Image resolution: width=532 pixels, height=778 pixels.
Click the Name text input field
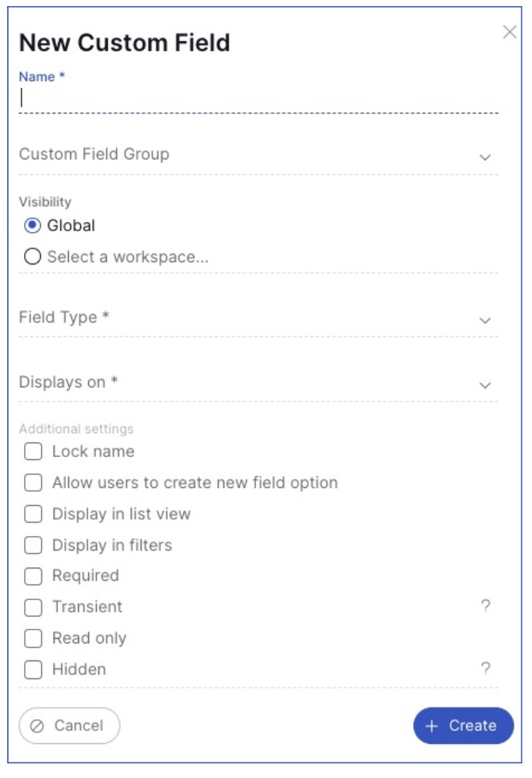258,98
